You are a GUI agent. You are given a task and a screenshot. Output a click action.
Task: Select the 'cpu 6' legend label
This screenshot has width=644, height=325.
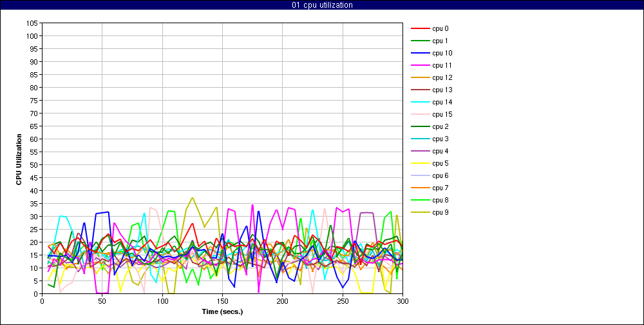440,175
